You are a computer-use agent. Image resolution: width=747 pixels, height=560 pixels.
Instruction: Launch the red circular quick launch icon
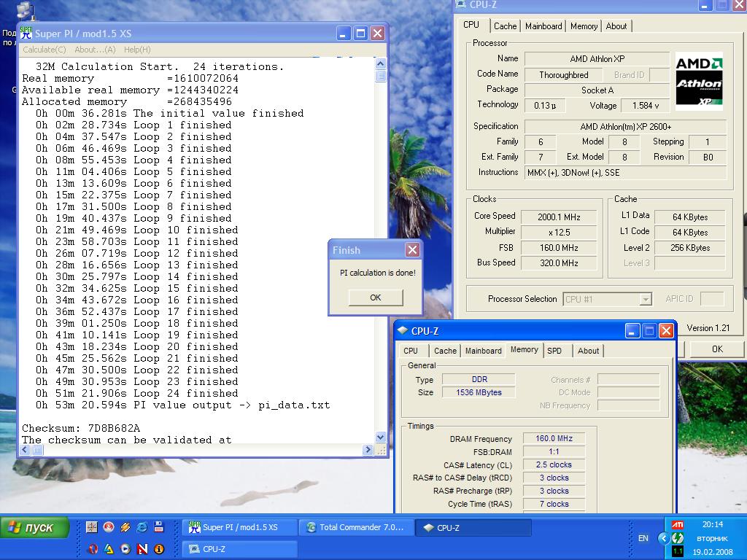tap(109, 526)
